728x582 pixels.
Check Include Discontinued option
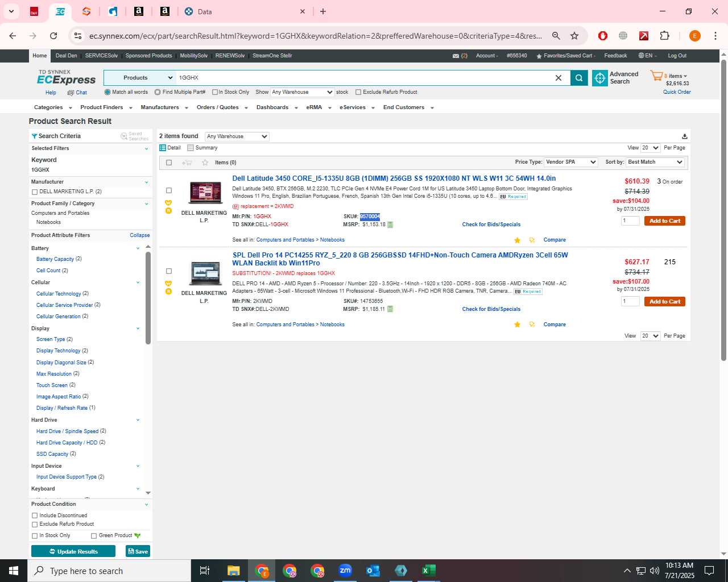35,516
